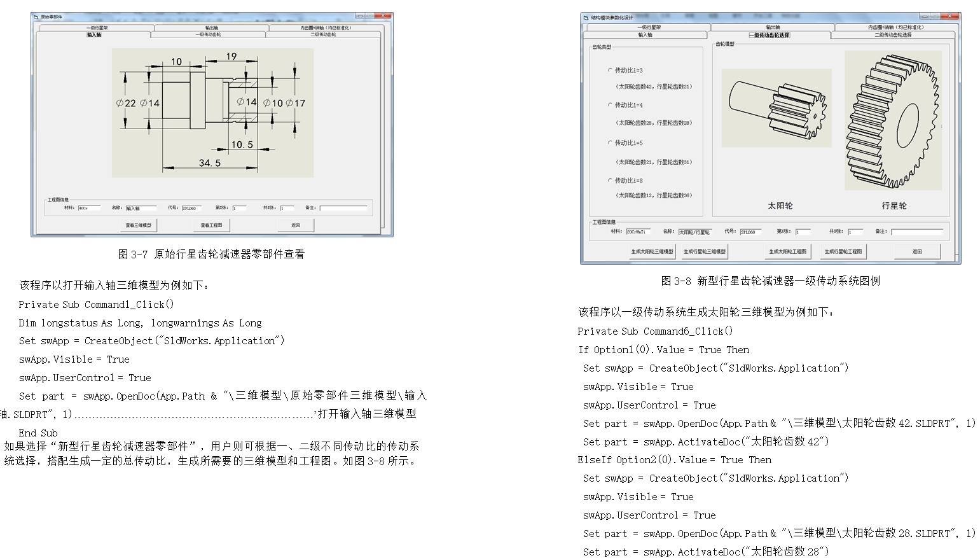980x558 pixels.
Task: Open 一级行星架 tab in 结构模块参数化设计 window
Action: point(649,27)
